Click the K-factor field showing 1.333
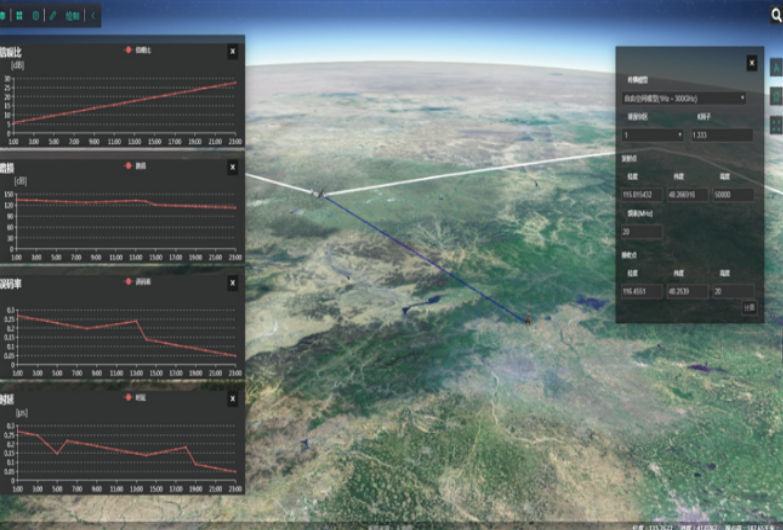The width and height of the screenshot is (783, 530). pos(722,134)
